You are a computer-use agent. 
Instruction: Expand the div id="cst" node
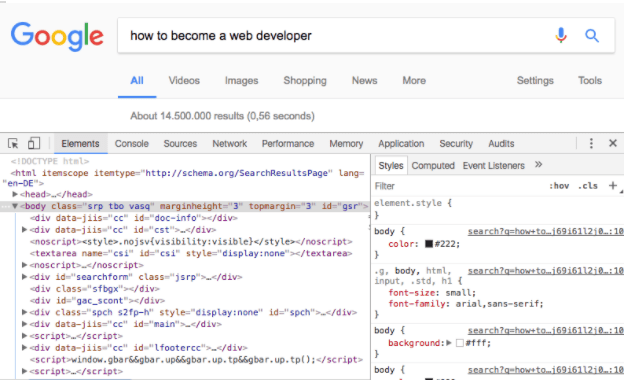(x=24, y=229)
